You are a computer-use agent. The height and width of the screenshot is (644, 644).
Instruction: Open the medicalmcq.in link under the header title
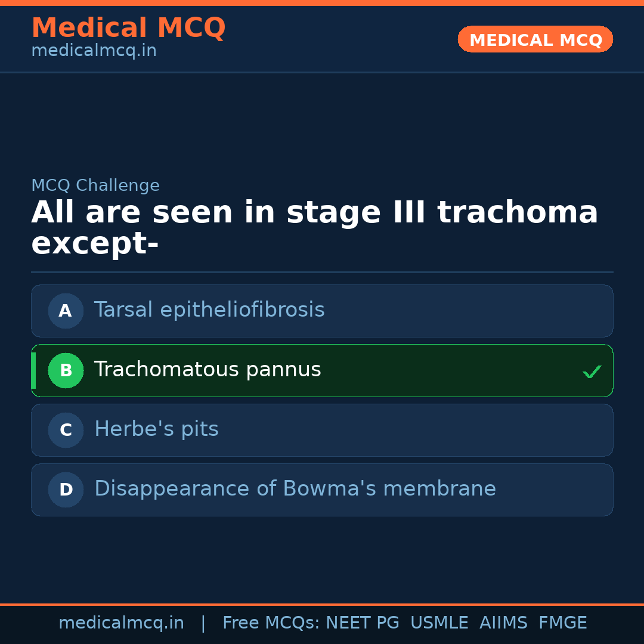coord(94,51)
